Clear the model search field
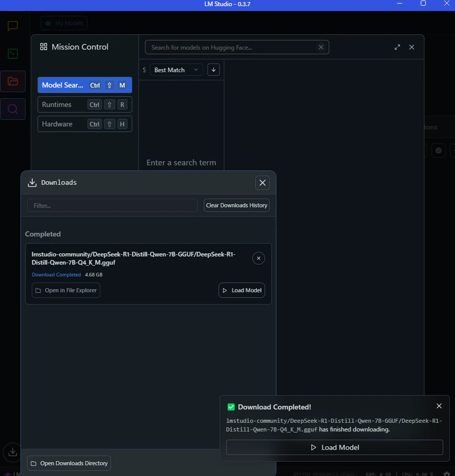This screenshot has width=455, height=476. pos(321,47)
